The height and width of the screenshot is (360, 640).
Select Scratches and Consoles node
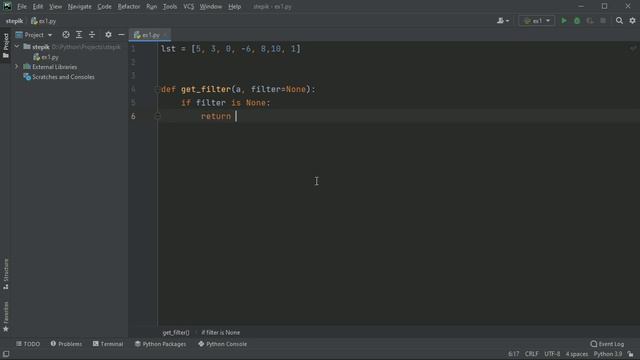click(59, 77)
